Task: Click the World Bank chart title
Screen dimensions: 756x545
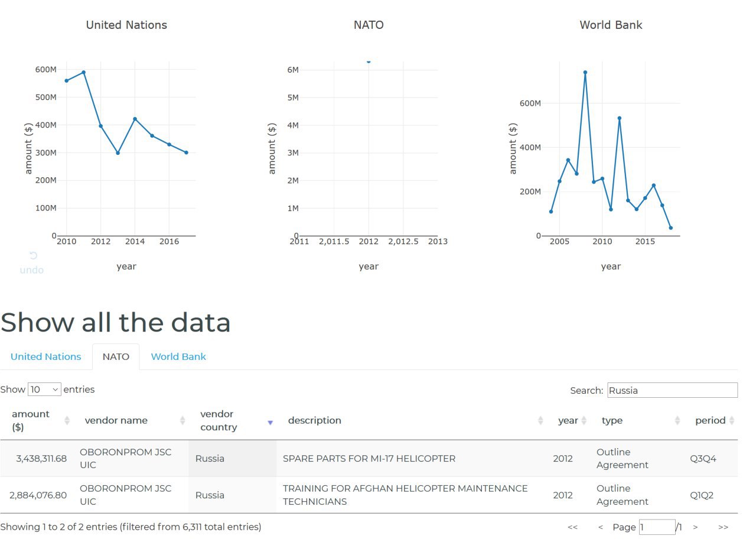Action: click(x=611, y=25)
